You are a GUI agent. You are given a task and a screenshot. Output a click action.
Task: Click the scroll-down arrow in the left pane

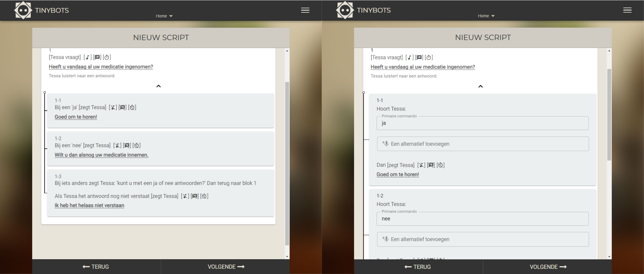tap(287, 257)
